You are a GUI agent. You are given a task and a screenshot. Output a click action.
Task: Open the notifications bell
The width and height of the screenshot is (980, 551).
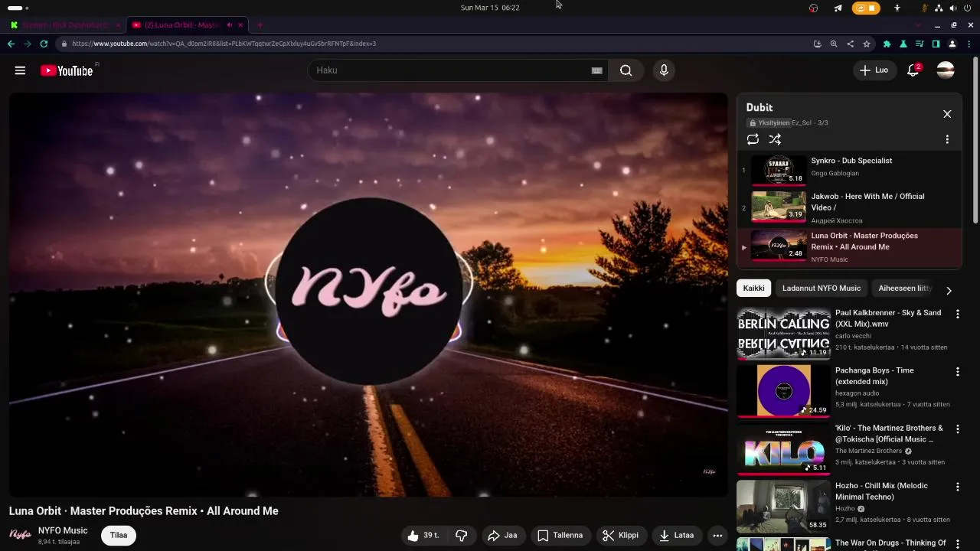(x=913, y=70)
